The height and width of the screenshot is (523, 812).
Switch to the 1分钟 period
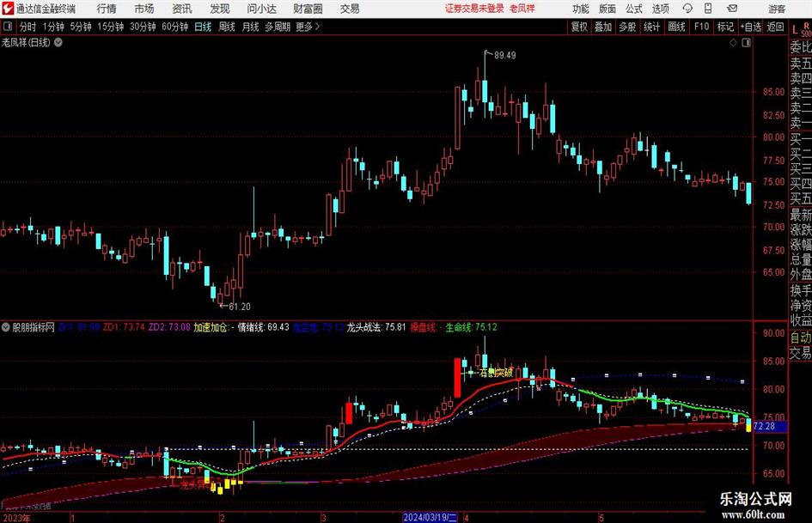tap(53, 27)
